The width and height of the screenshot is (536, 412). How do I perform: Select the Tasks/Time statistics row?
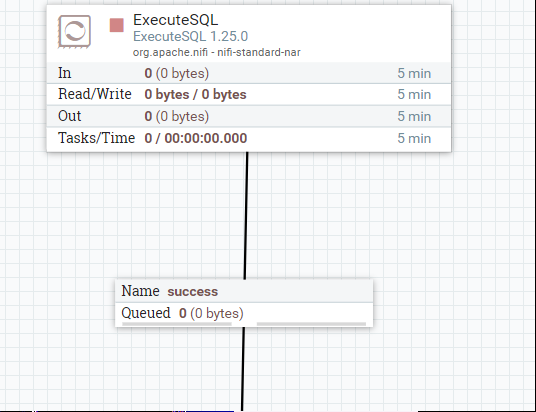[249, 138]
